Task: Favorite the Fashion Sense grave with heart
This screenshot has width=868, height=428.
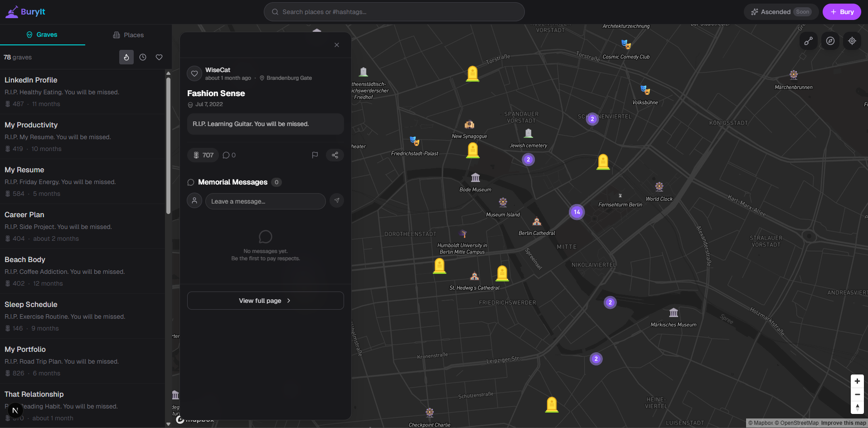Action: point(194,73)
